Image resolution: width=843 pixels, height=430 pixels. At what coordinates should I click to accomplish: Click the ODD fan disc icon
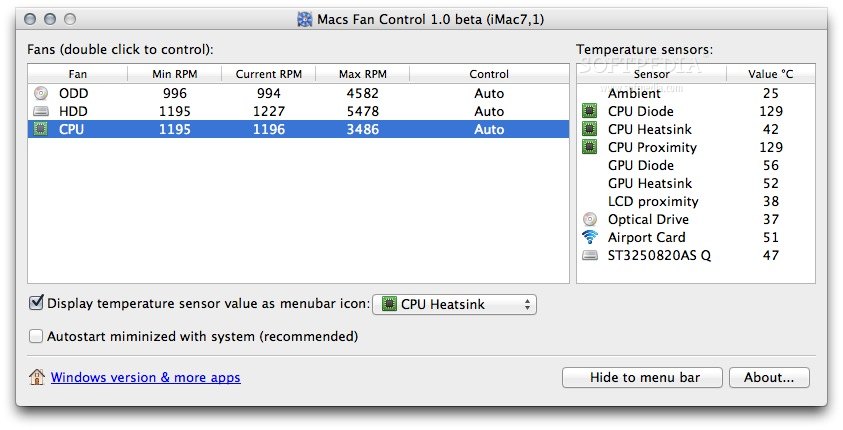click(x=41, y=94)
